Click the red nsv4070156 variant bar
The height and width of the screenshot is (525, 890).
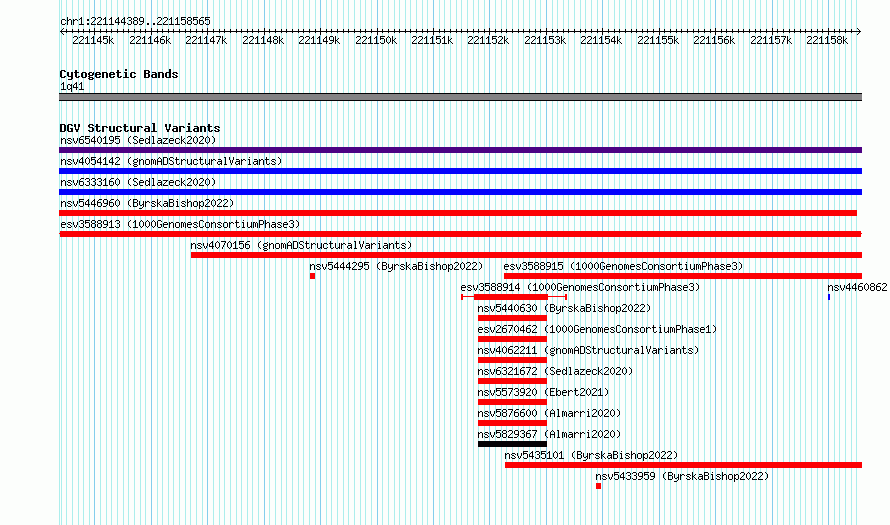(526, 255)
